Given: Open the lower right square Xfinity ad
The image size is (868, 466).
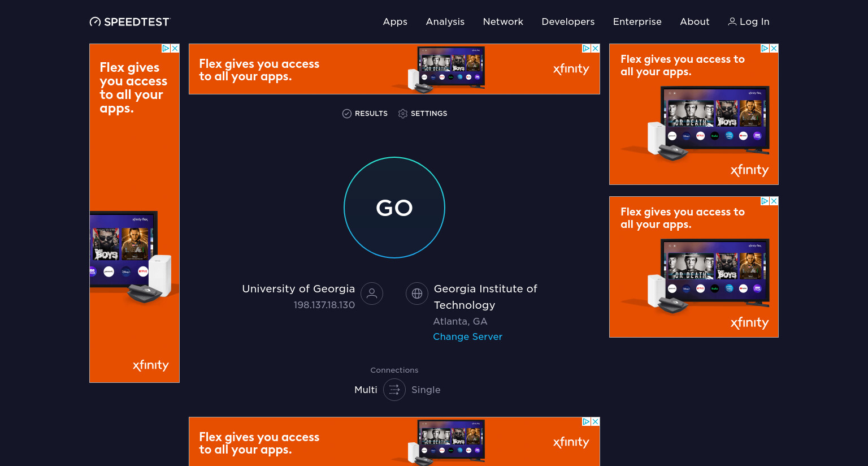Looking at the screenshot, I should coord(694,267).
